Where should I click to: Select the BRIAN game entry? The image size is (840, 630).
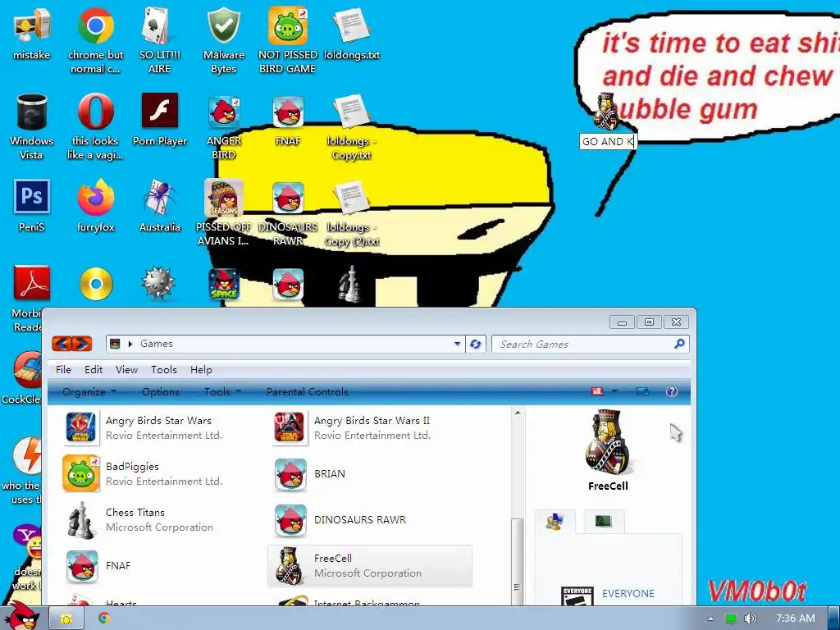(x=370, y=473)
